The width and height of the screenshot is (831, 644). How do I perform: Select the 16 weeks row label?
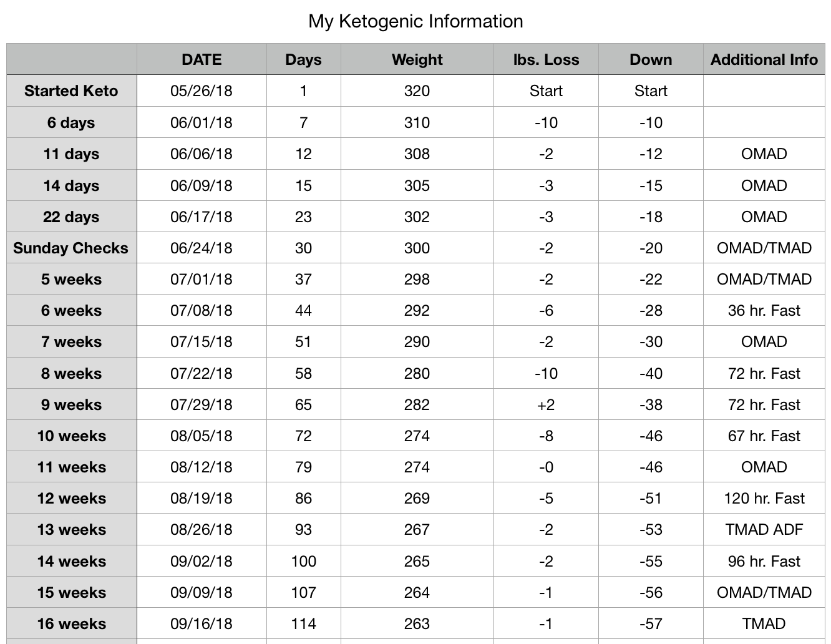72,623
